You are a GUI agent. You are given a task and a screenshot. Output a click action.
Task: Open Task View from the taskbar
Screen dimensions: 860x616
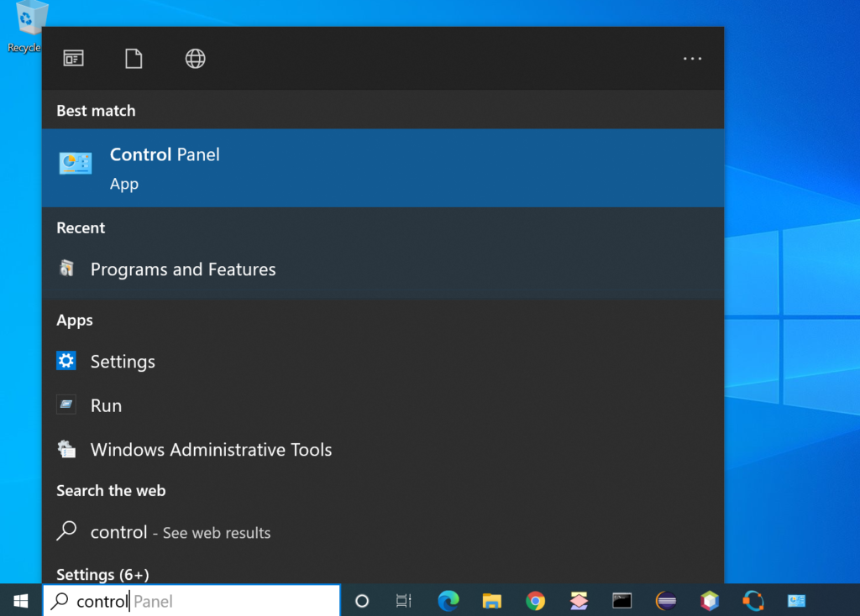pyautogui.click(x=403, y=601)
